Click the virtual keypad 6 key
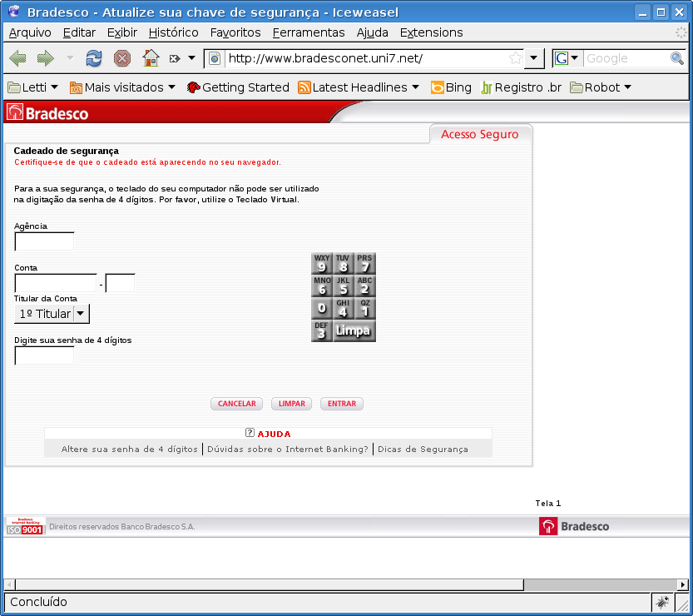 [322, 286]
